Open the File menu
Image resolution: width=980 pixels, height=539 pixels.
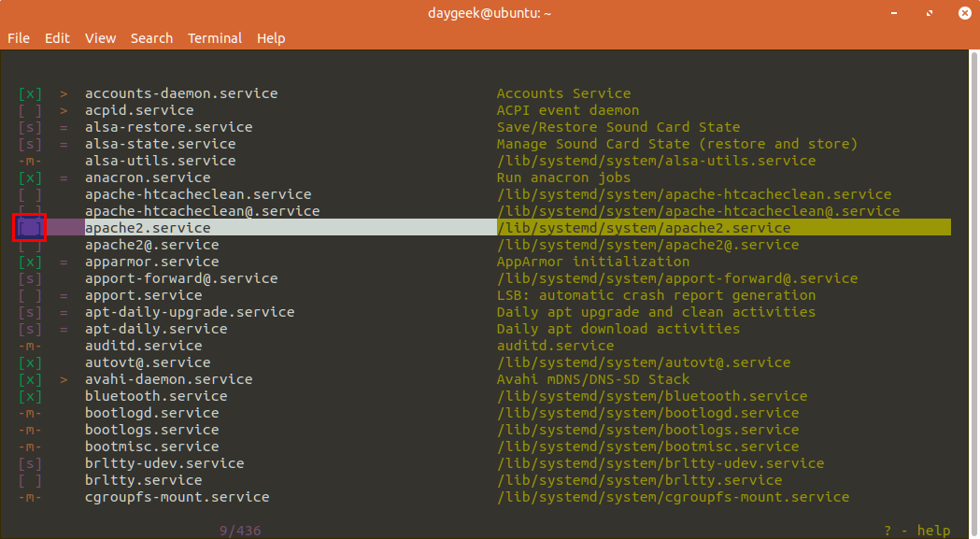(19, 38)
